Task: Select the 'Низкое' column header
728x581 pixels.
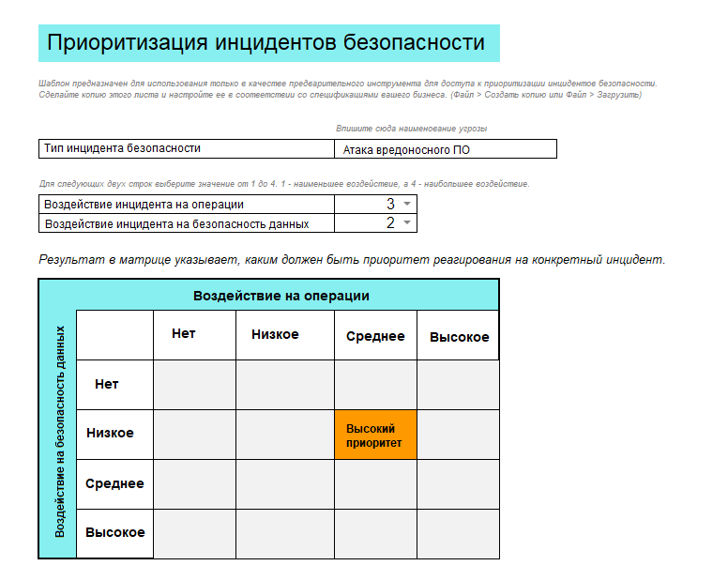Action: (x=275, y=334)
